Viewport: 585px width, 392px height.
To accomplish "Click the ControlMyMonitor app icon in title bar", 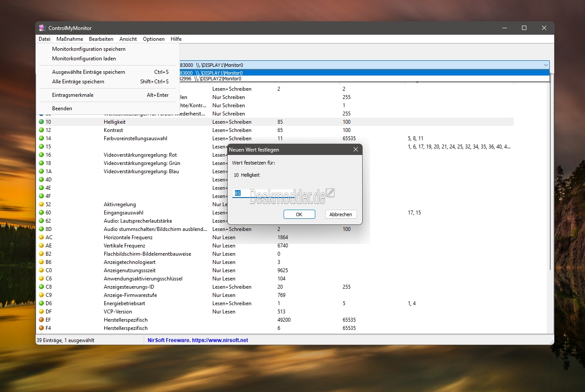I will pos(42,28).
